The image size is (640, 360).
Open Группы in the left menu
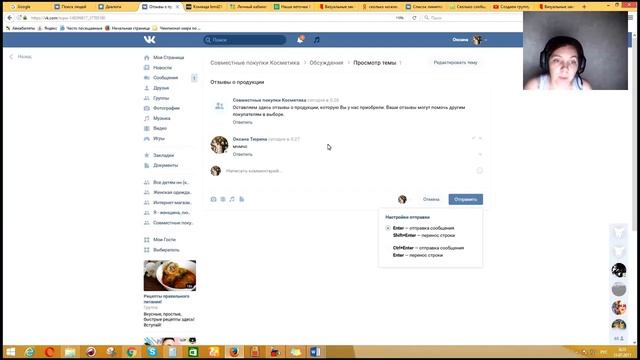point(161,98)
